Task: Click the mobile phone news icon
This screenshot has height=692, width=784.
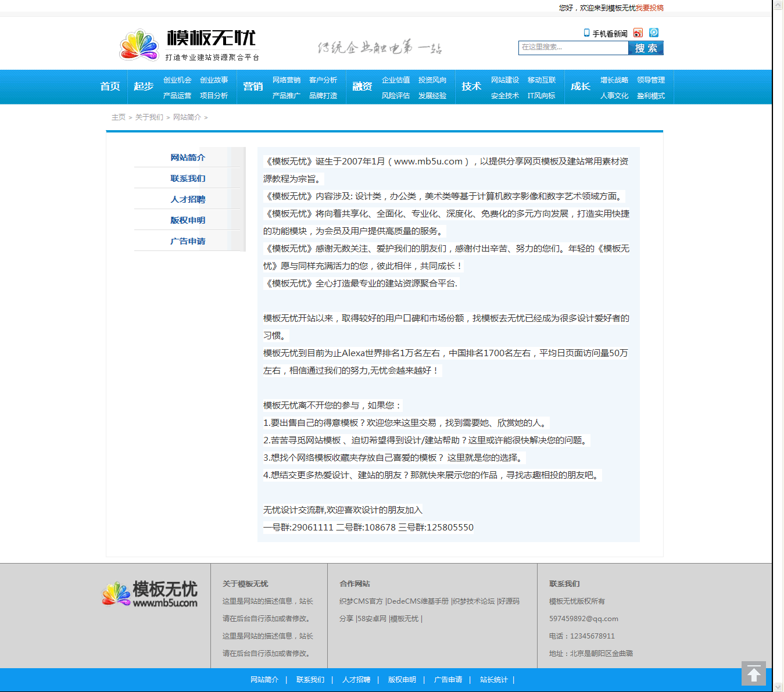Action: coord(586,33)
